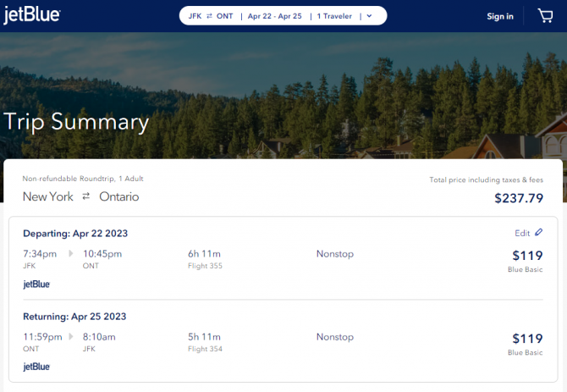Screen dimensions: 567x392
Task: Click Flight 355 label
Action: point(205,266)
